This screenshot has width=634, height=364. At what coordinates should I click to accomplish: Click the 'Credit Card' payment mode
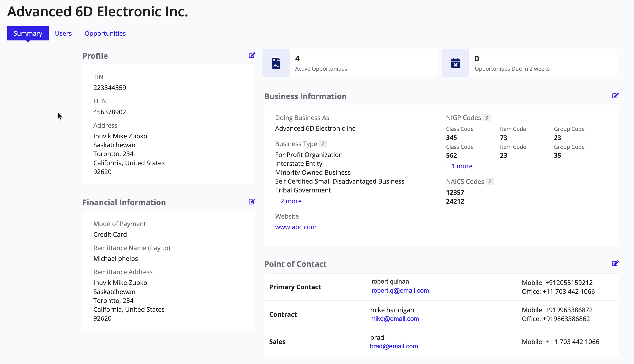point(110,234)
